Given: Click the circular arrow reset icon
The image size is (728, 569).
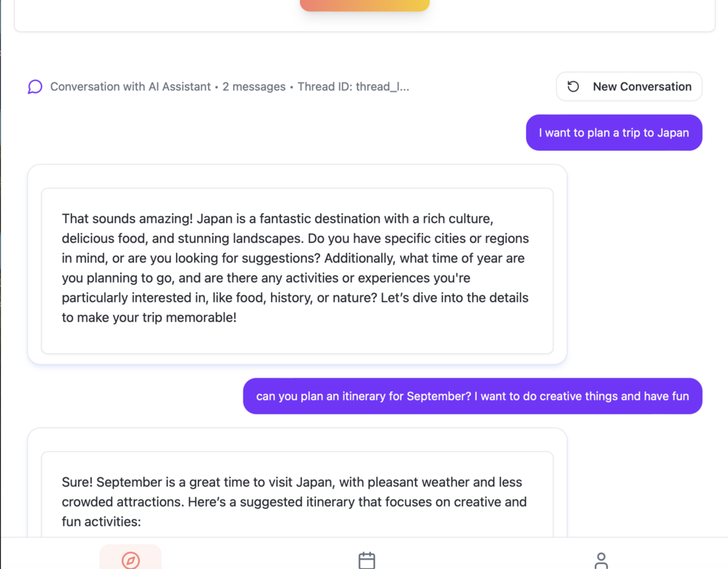Looking at the screenshot, I should click(x=573, y=87).
